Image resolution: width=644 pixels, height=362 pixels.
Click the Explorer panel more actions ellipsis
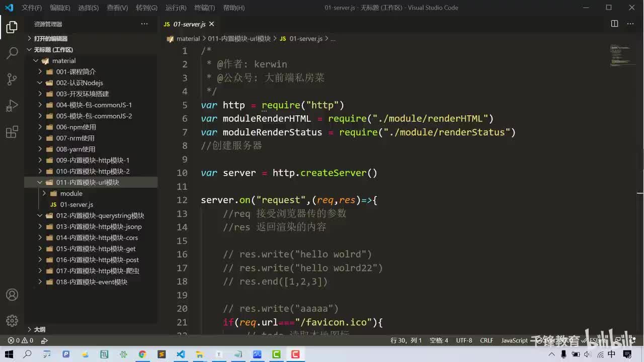(x=144, y=24)
